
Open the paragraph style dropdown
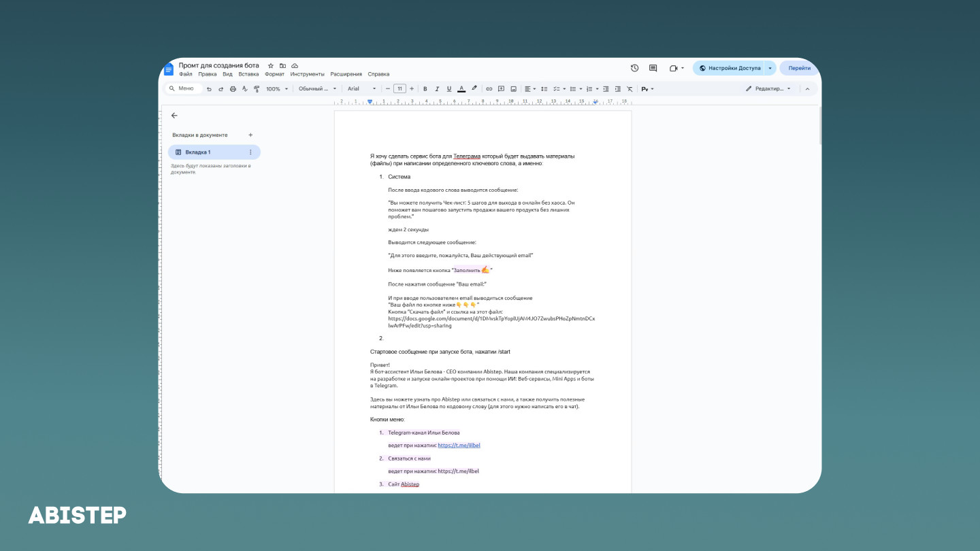pos(317,89)
